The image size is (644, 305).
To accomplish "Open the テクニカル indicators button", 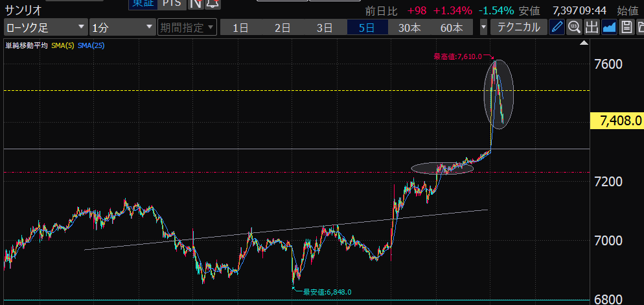I will click(518, 27).
